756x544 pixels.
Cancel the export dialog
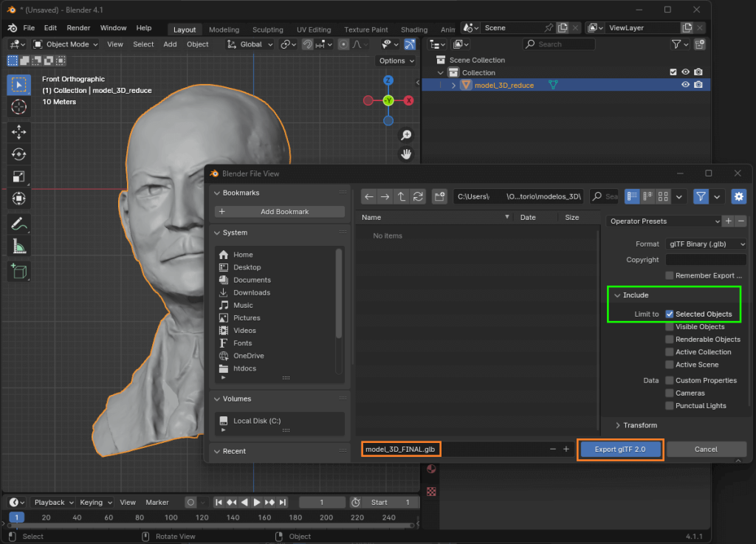pos(706,449)
